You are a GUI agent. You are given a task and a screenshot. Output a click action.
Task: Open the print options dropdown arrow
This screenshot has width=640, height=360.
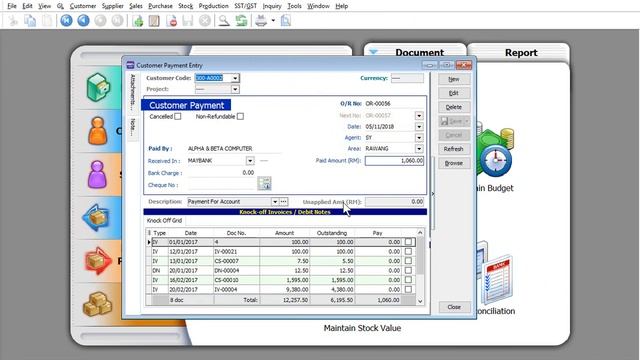coord(273,20)
